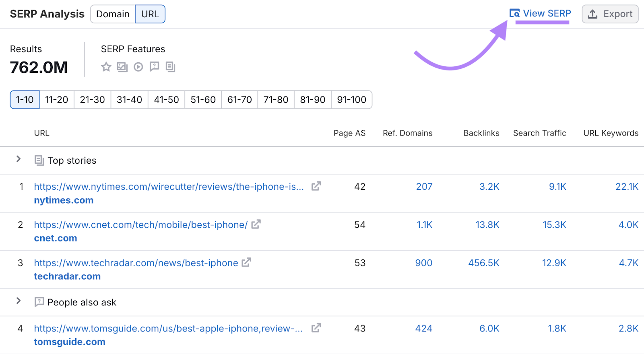644x354 pixels.
Task: Open cnet URL in new tab icon
Action: pyautogui.click(x=256, y=224)
